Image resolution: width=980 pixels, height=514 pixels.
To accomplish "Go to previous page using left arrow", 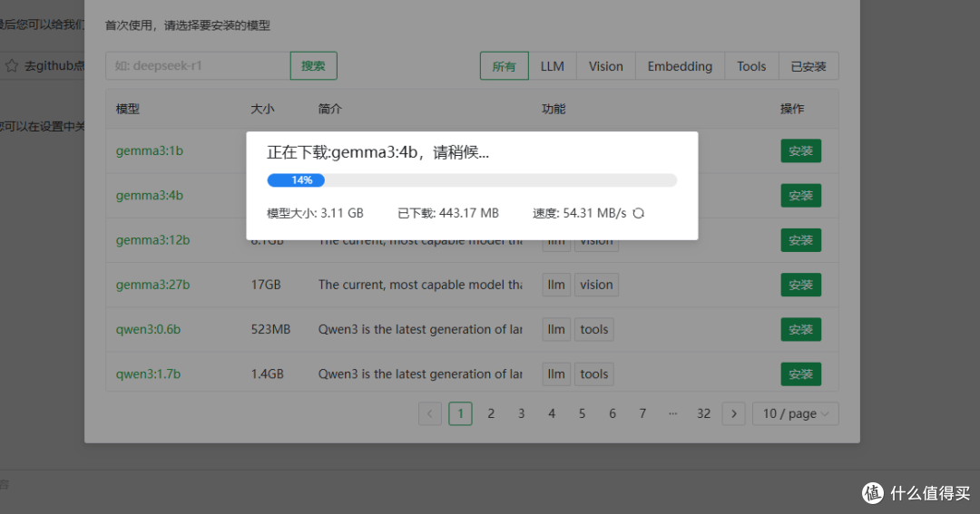I will [x=430, y=413].
